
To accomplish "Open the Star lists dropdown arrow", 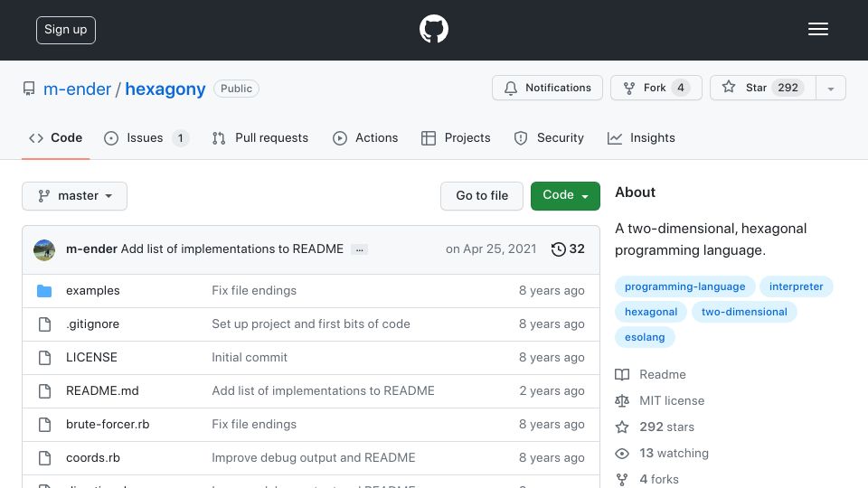I will pos(830,89).
